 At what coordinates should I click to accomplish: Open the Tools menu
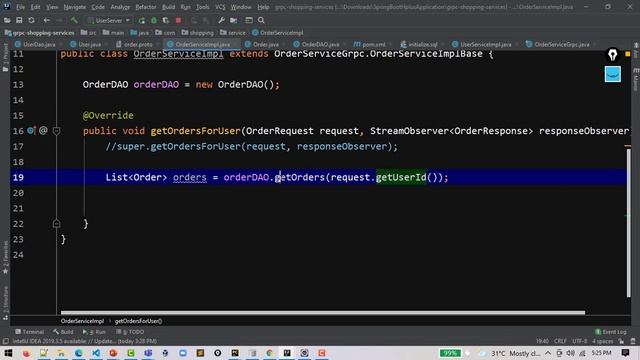coord(202,7)
